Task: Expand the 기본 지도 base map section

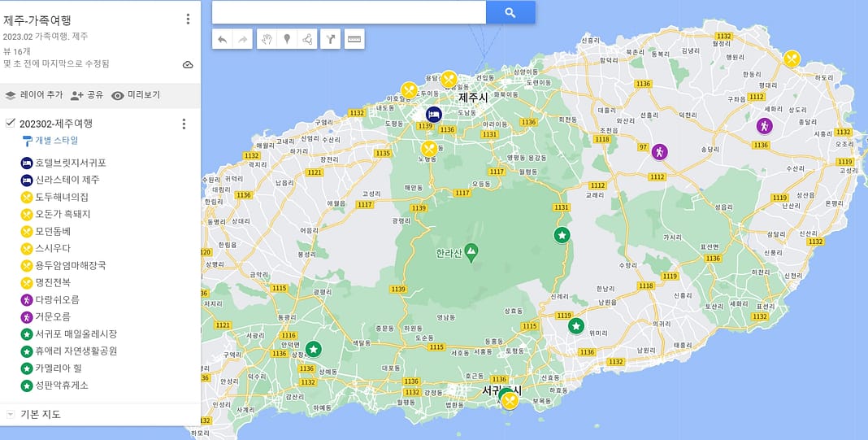Action: click(11, 414)
